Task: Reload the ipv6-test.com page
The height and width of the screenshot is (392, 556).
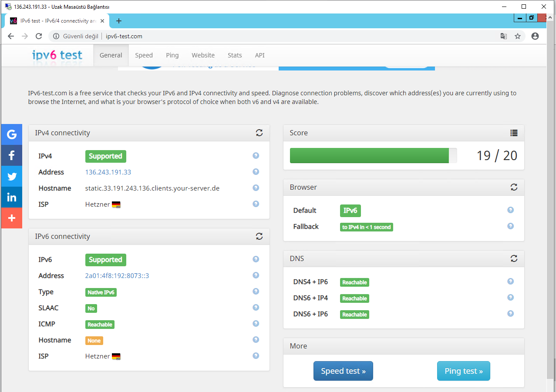Action: (x=39, y=36)
